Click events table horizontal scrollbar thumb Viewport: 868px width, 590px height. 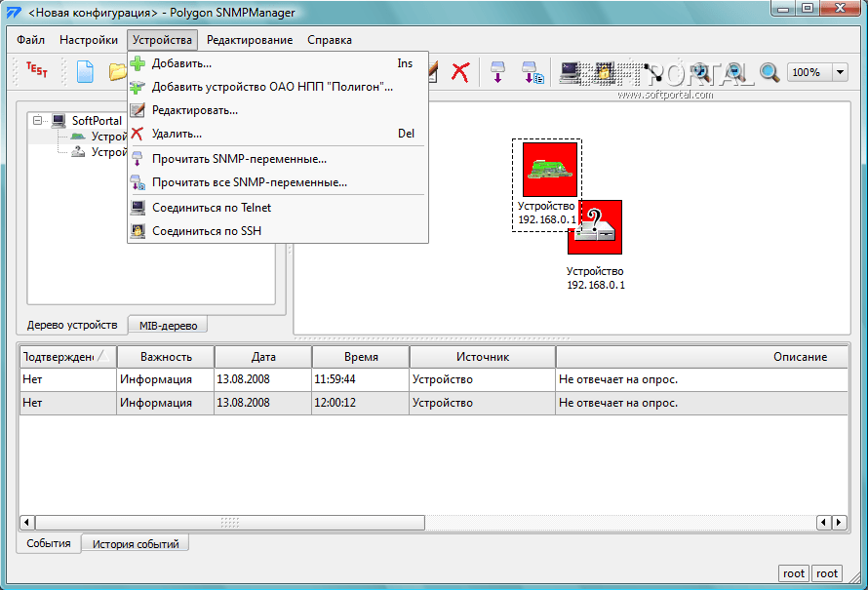[x=230, y=523]
